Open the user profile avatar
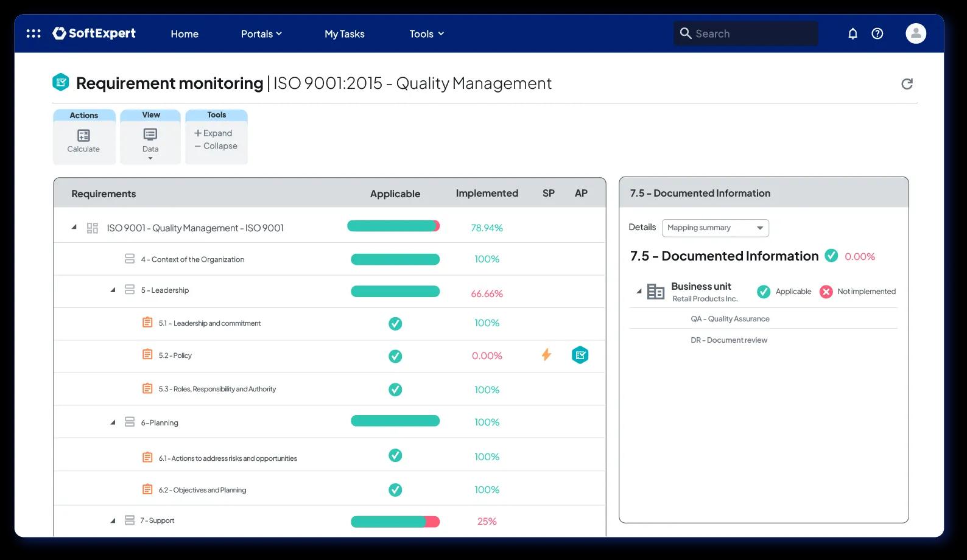The width and height of the screenshot is (967, 560). pos(916,33)
